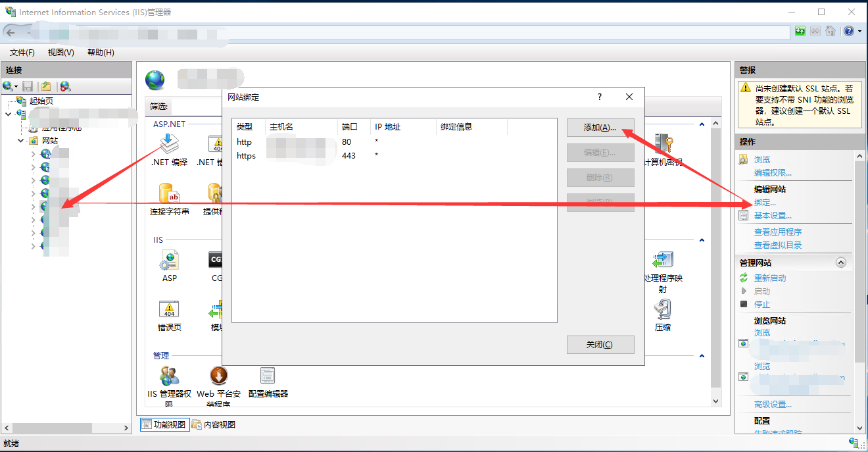Click the back arrow navigation button

pyautogui.click(x=11, y=32)
